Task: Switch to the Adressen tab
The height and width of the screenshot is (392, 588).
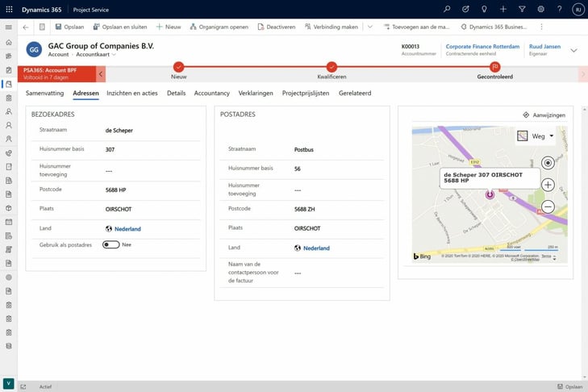Action: [85, 93]
